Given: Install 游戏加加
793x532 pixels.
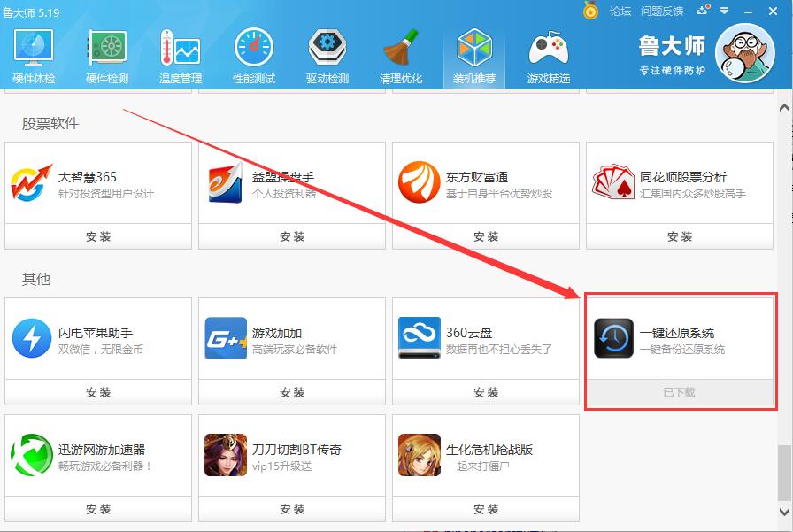Looking at the screenshot, I should click(291, 392).
